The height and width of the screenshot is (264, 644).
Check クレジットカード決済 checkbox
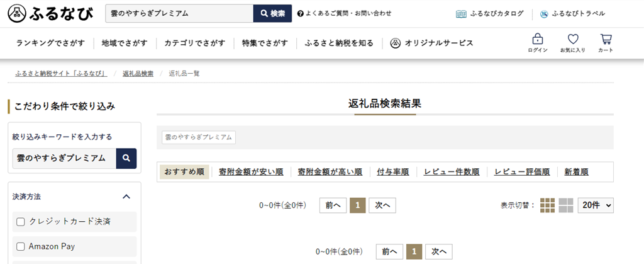[21, 222]
